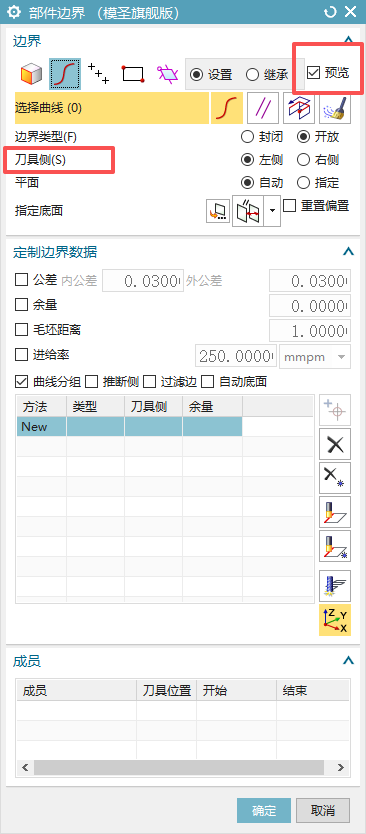Select 右侧 tool side
The image size is (366, 834).
click(x=303, y=160)
